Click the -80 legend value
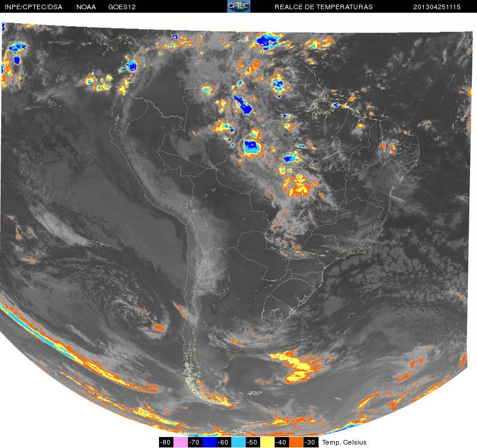 [166, 442]
